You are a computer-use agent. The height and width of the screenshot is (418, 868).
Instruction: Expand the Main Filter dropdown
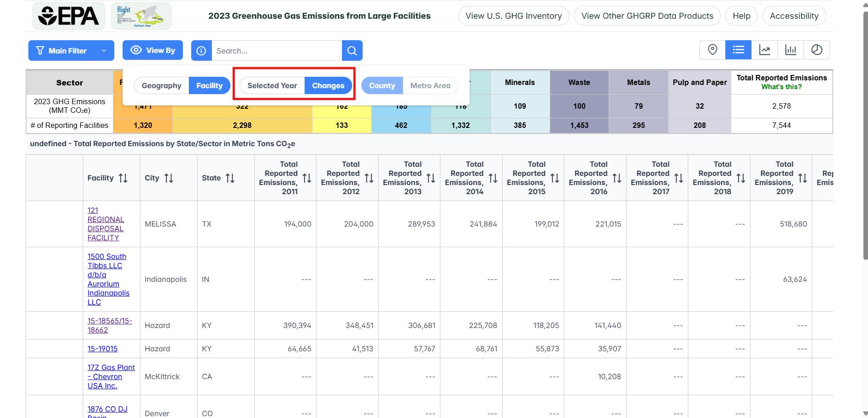tap(71, 51)
